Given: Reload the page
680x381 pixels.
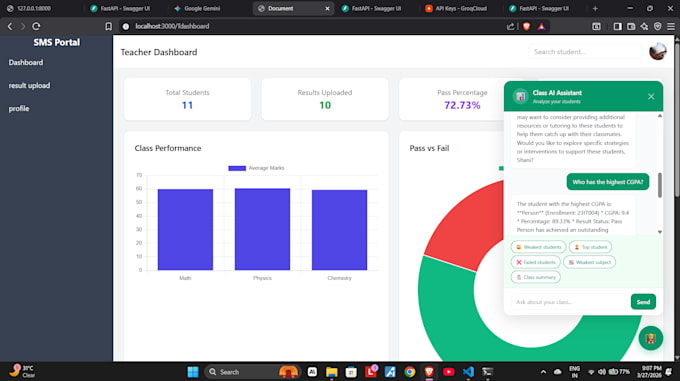Looking at the screenshot, I should click(36, 26).
